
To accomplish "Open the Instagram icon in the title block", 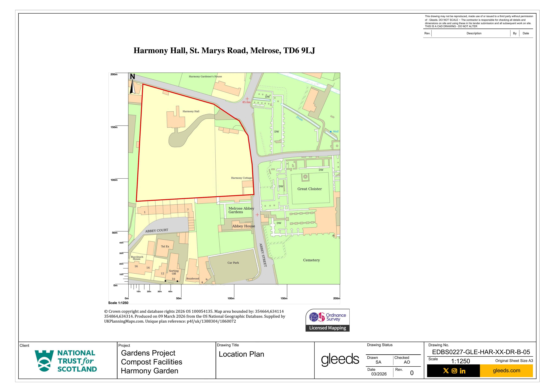I will pos(454,371).
